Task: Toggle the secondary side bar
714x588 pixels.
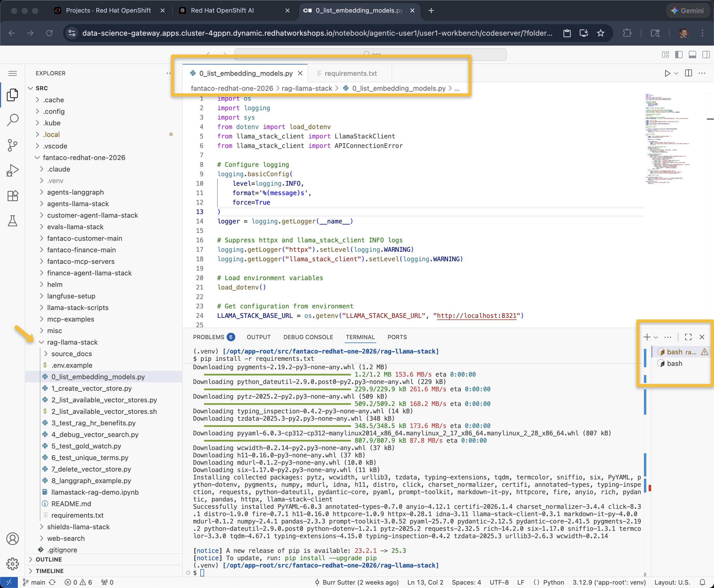Action: point(706,54)
